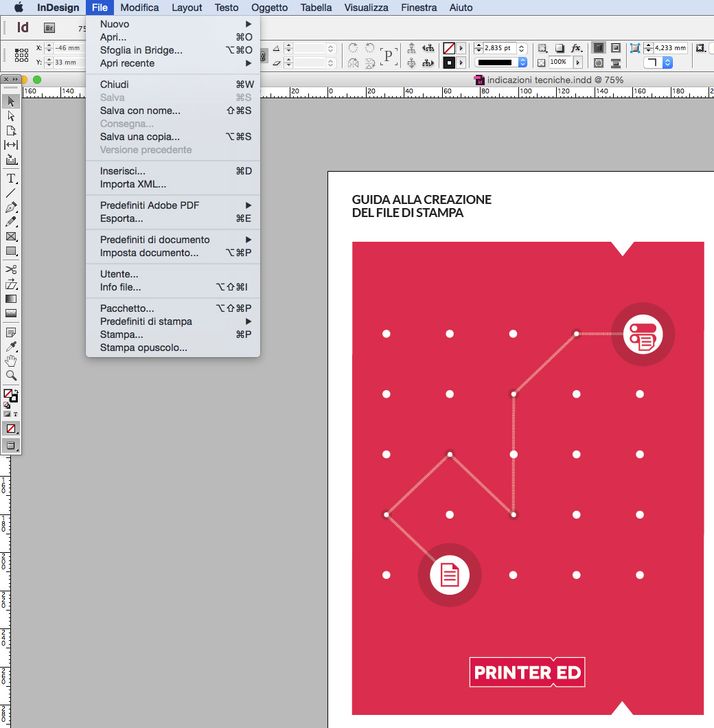Image resolution: width=714 pixels, height=728 pixels.
Task: Pick the Pen tool
Action: click(x=11, y=207)
